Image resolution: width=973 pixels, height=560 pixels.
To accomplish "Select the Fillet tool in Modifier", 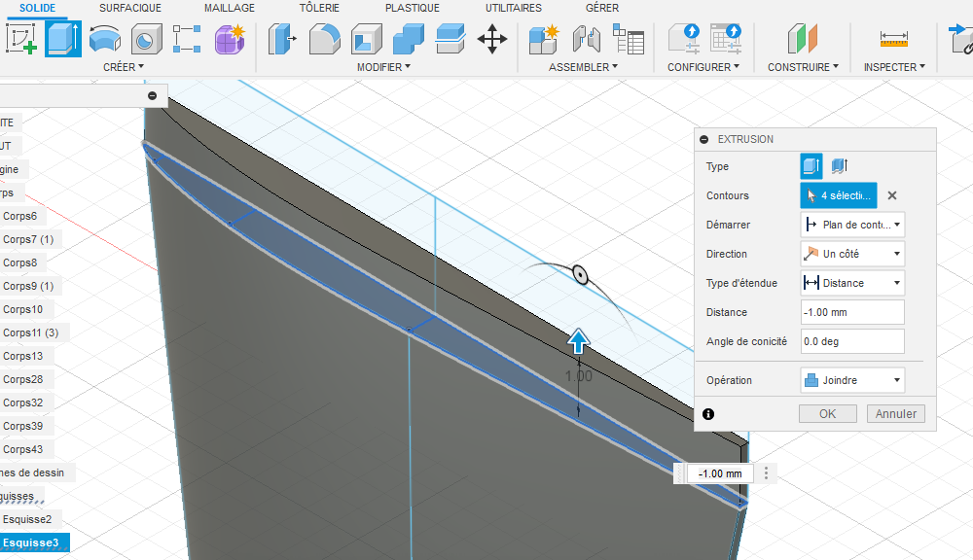I will pyautogui.click(x=324, y=40).
